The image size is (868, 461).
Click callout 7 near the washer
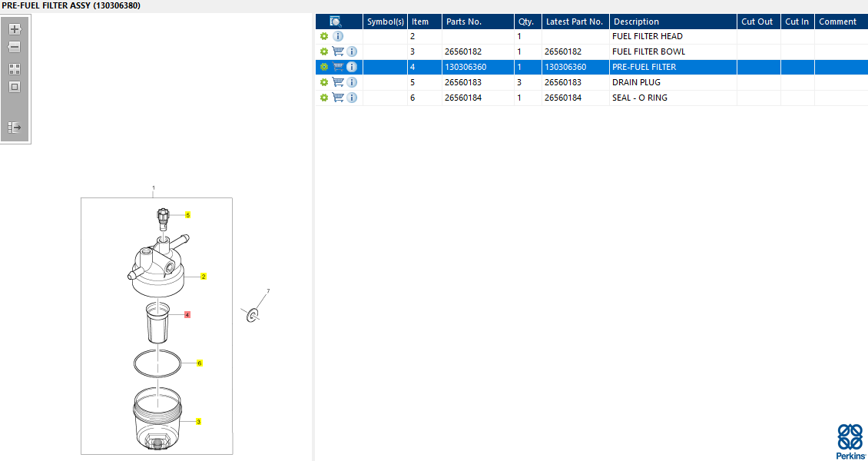[269, 290]
